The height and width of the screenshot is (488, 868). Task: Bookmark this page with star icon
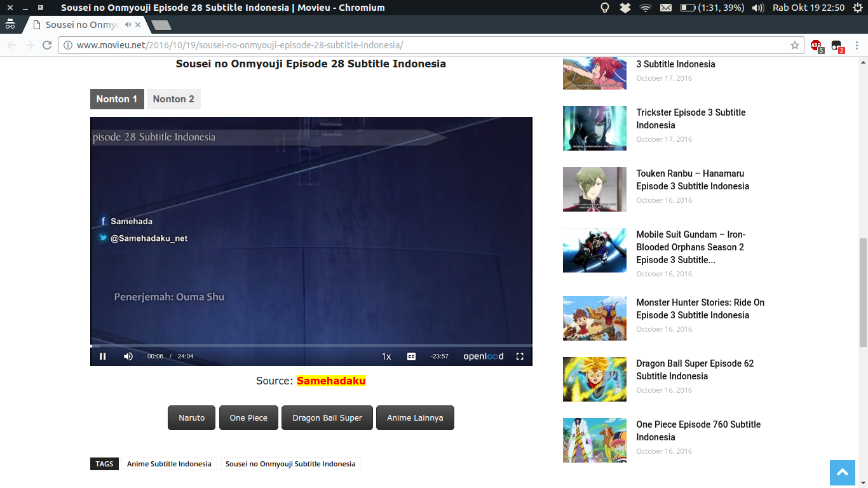(794, 45)
